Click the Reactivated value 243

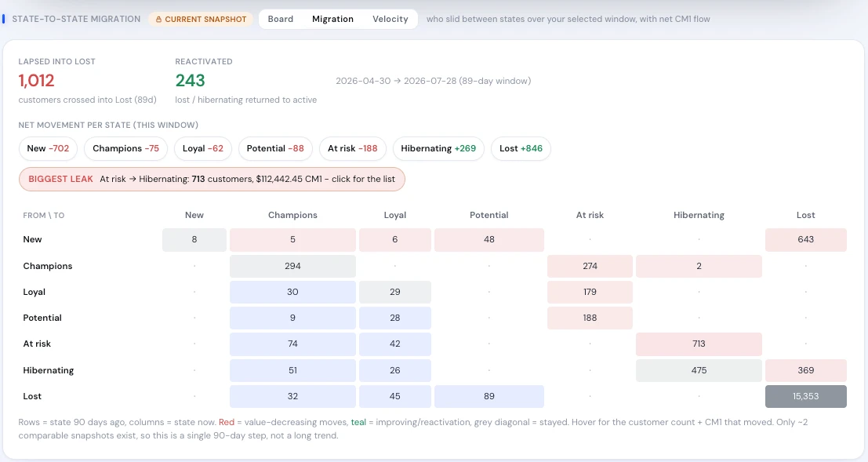(191, 81)
